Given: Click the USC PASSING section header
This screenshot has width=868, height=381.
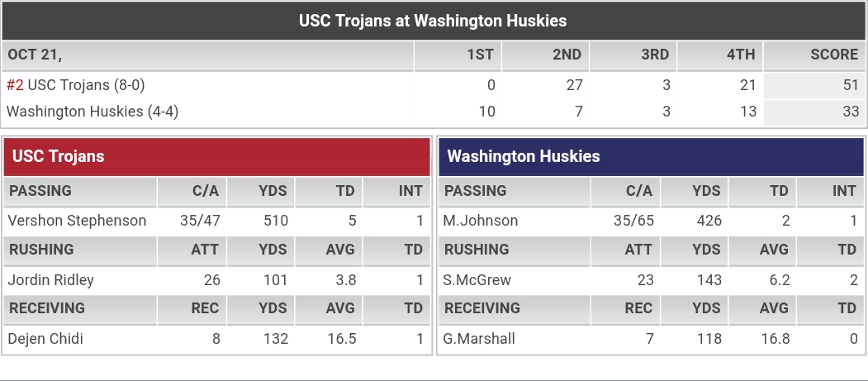Looking at the screenshot, I should (x=40, y=191).
